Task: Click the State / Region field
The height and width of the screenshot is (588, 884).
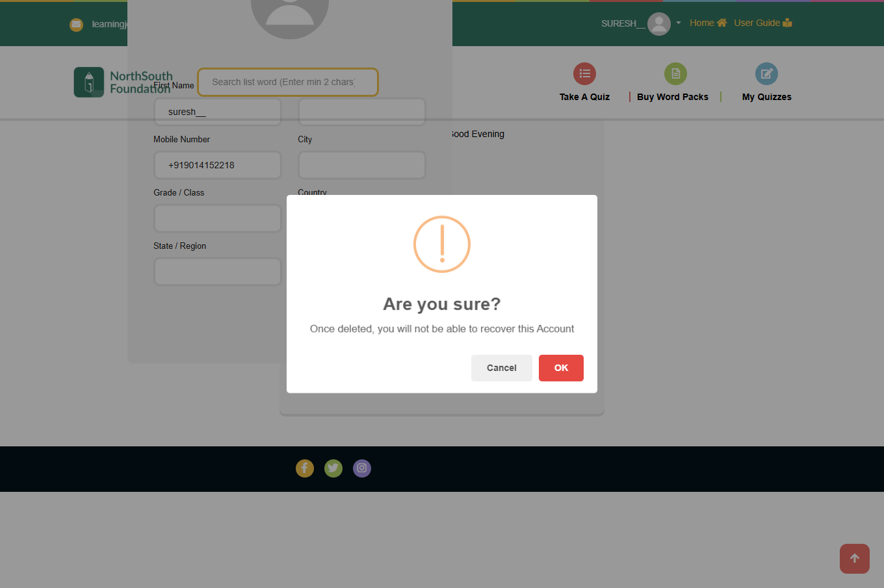Action: pyautogui.click(x=218, y=272)
